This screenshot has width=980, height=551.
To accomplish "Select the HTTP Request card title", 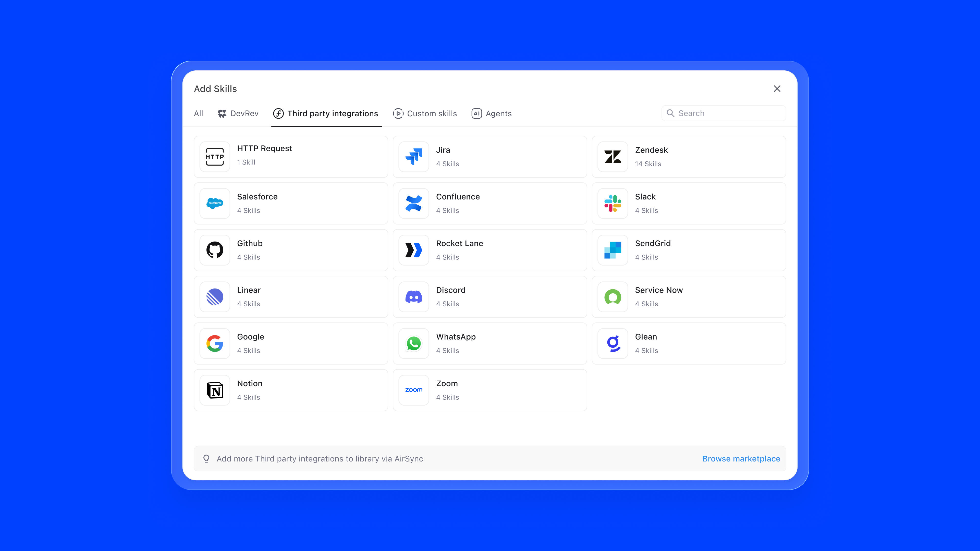I will 264,148.
